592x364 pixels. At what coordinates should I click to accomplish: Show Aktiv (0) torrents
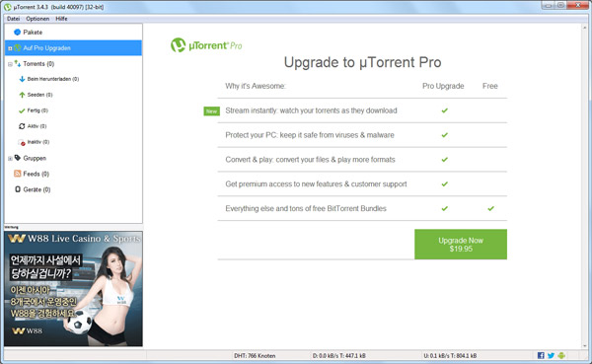(x=37, y=126)
